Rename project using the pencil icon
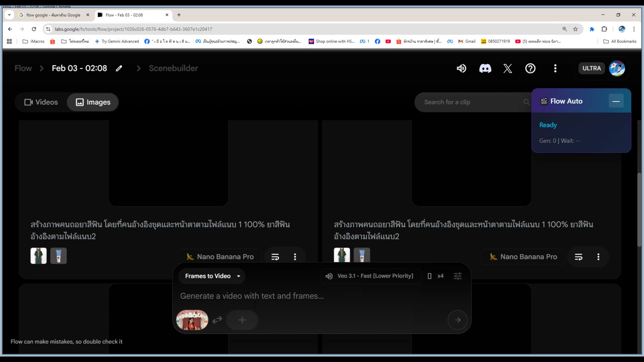 coord(119,68)
